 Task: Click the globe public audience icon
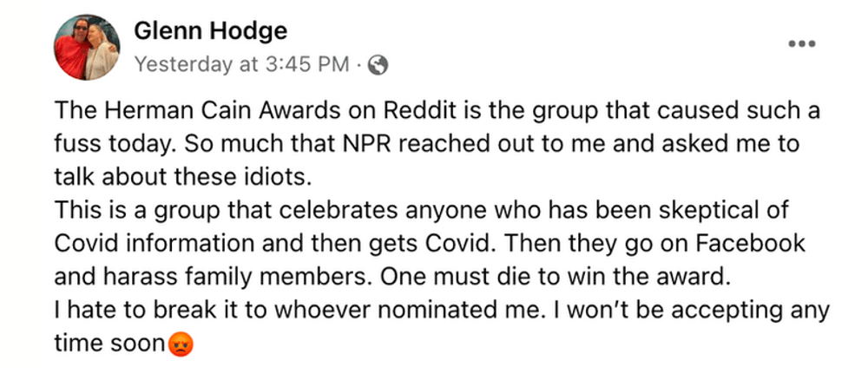click(x=378, y=65)
